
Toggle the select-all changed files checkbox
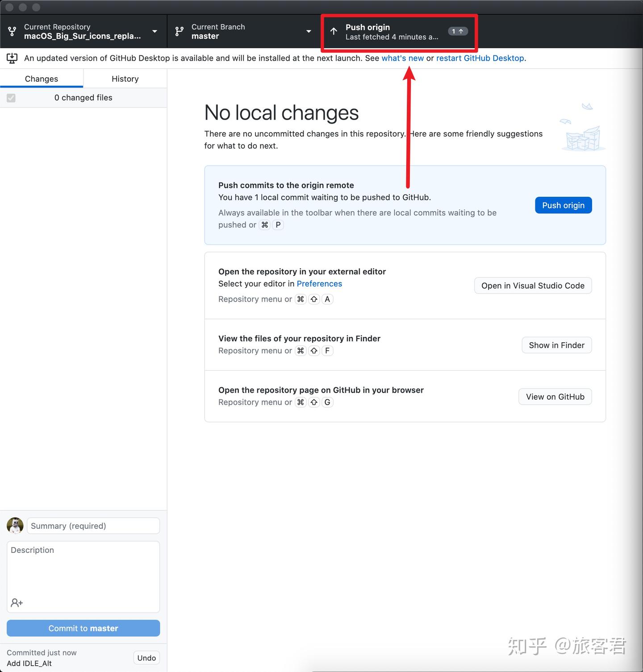coord(11,98)
